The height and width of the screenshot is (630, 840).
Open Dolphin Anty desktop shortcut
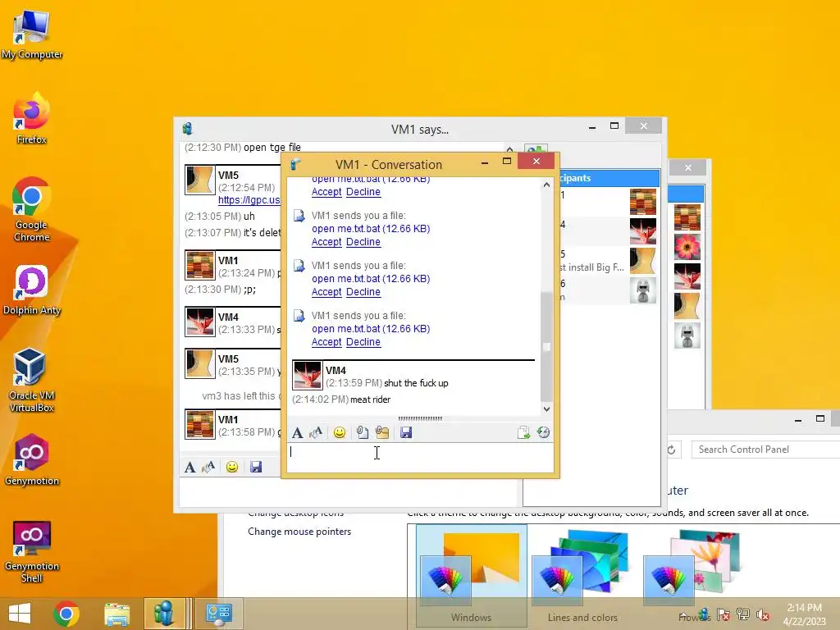[32, 290]
